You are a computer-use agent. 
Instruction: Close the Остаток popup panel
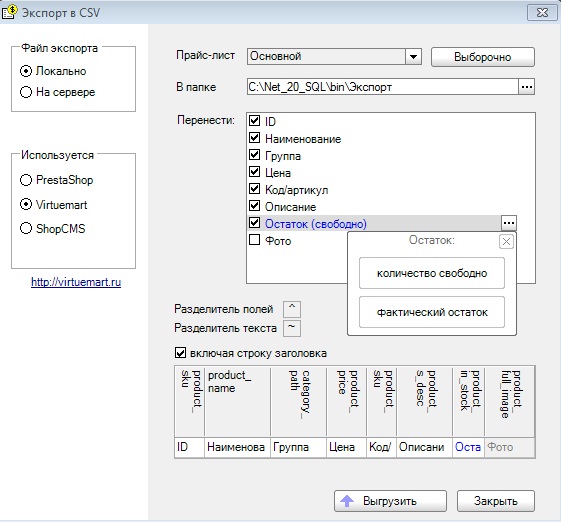pos(506,242)
